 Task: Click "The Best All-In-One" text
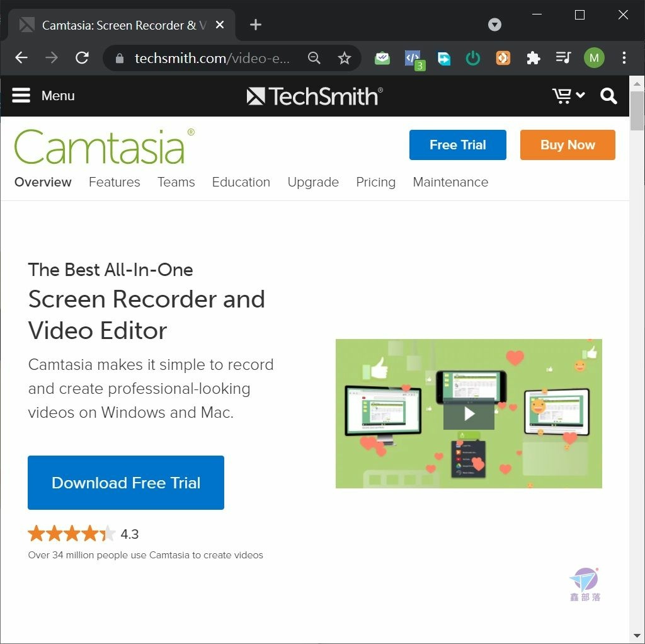(110, 270)
